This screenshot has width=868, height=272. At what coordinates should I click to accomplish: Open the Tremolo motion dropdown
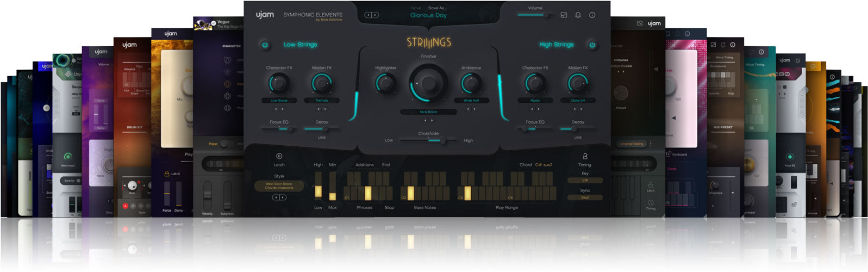321,101
